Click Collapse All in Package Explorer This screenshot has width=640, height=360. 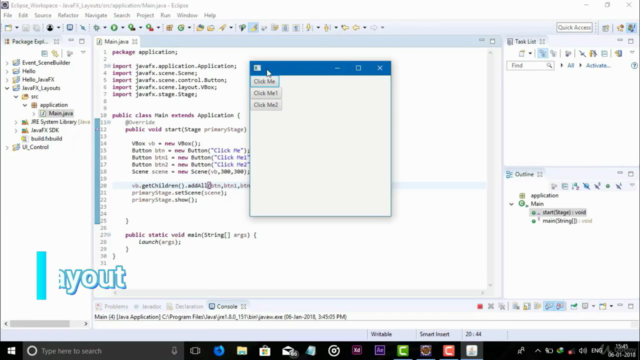[x=44, y=53]
